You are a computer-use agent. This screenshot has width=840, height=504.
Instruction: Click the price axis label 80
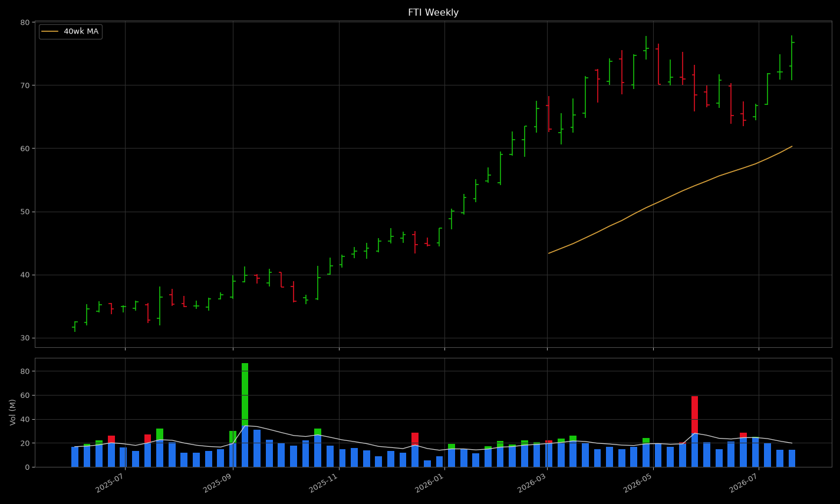(x=25, y=22)
